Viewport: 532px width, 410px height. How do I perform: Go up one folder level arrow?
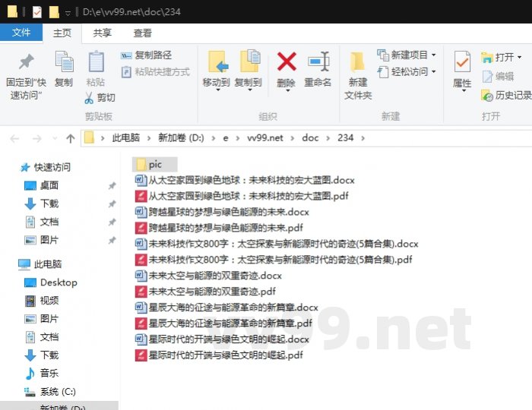pos(70,139)
